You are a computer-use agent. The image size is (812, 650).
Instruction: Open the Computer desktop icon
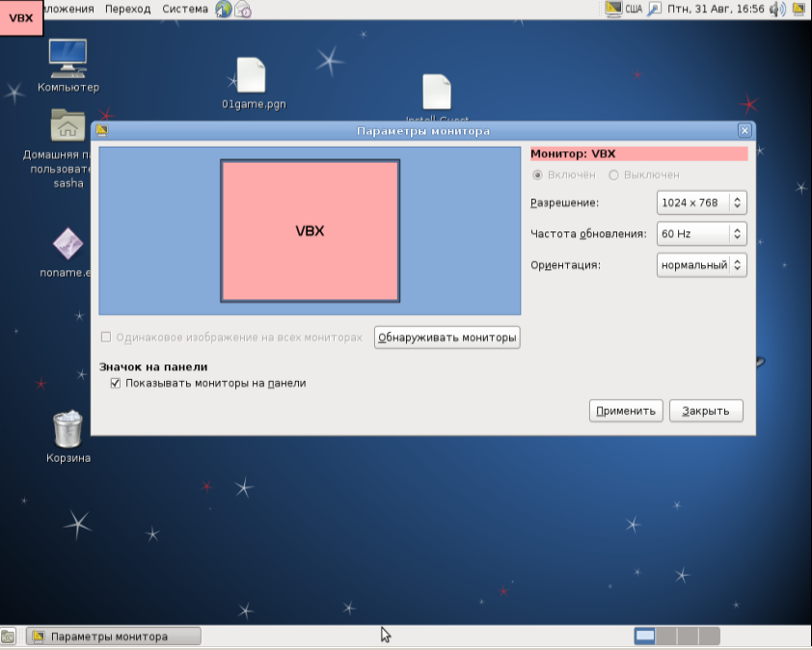tap(68, 58)
